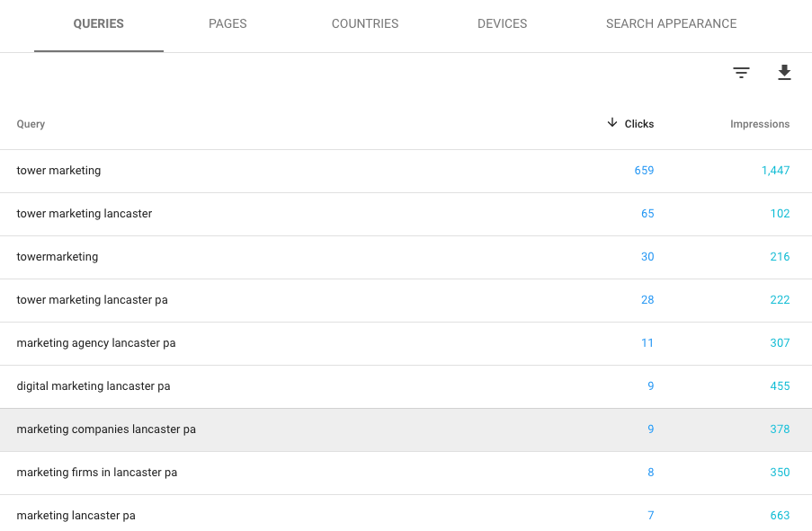Select 'marketing companies lancaster pa' query
The width and height of the screenshot is (812, 531).
point(106,429)
